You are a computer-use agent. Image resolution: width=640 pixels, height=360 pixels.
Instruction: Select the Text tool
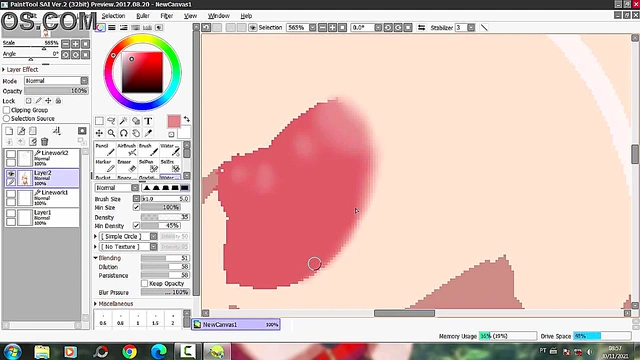coord(148,121)
